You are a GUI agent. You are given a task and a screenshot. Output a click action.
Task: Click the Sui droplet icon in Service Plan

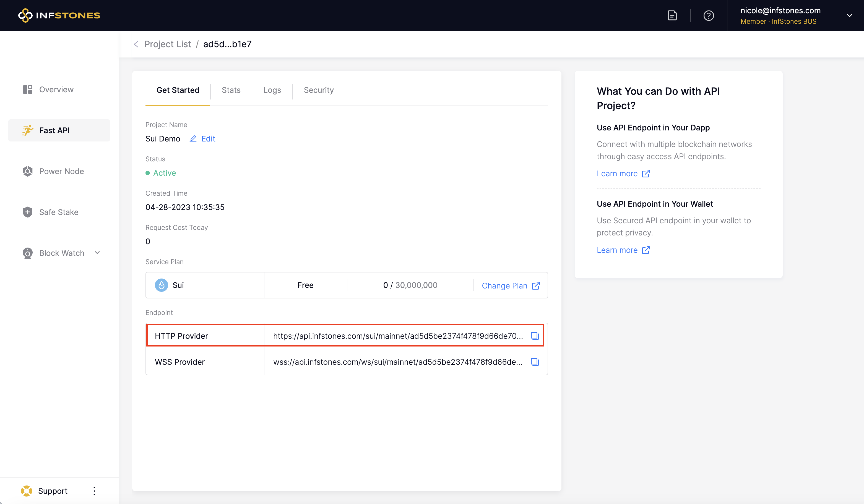161,285
